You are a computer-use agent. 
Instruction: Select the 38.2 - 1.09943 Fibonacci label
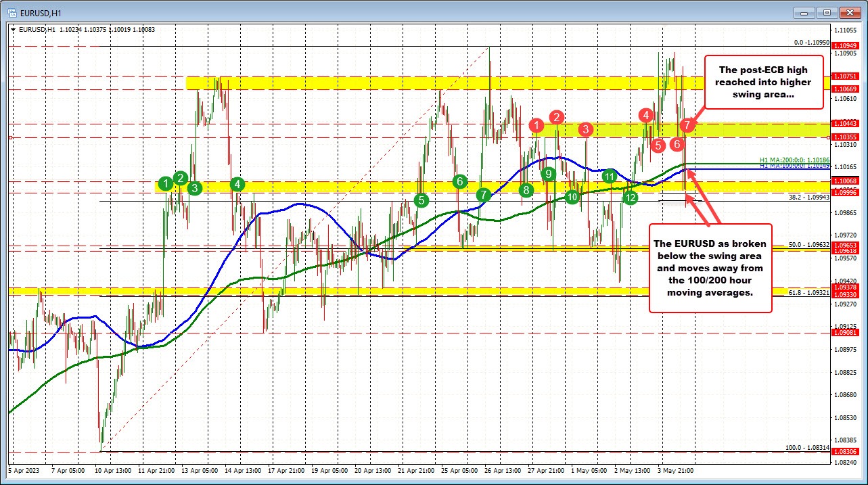[x=808, y=197]
